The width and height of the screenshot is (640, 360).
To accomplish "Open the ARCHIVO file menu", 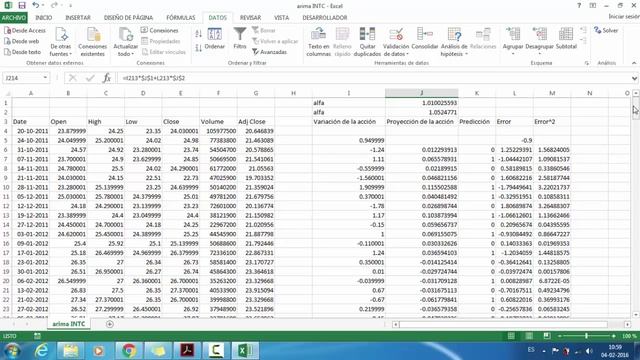I will click(13, 18).
